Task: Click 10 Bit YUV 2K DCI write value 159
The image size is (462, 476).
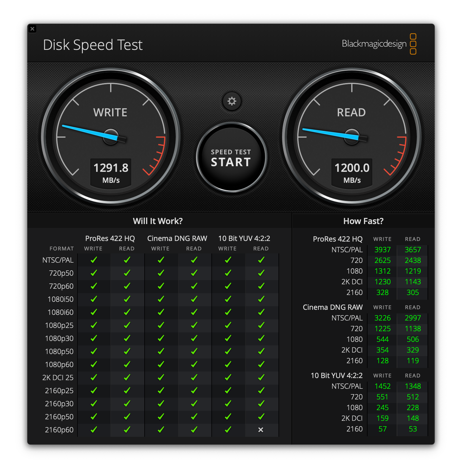Action: pyautogui.click(x=382, y=418)
